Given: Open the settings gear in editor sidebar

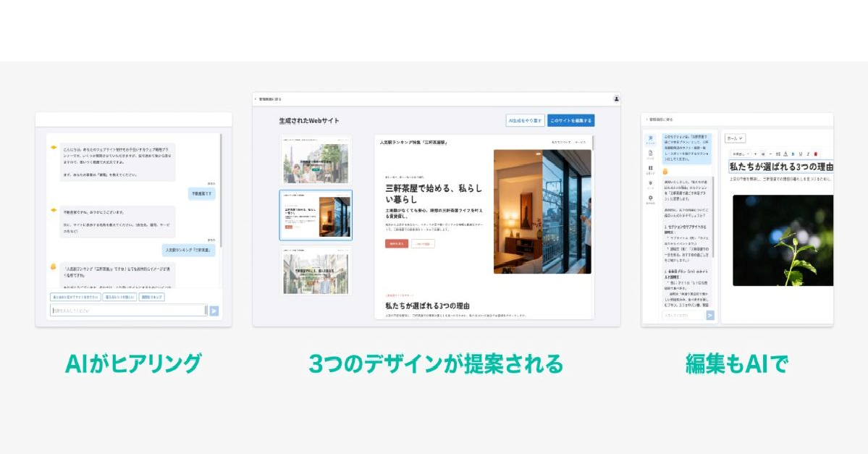Looking at the screenshot, I should [650, 198].
